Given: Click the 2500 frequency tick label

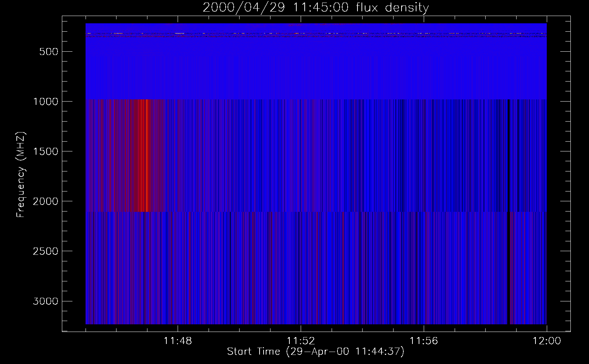Looking at the screenshot, I should coord(46,251).
